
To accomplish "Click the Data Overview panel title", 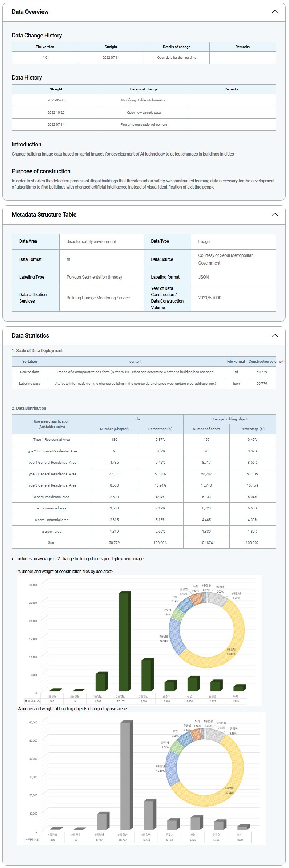I will tap(30, 12).
